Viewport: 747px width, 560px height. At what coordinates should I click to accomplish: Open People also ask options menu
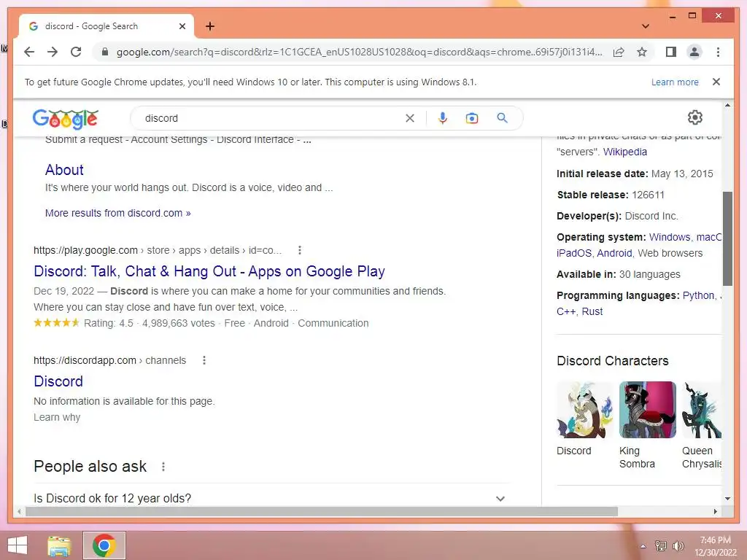point(163,467)
